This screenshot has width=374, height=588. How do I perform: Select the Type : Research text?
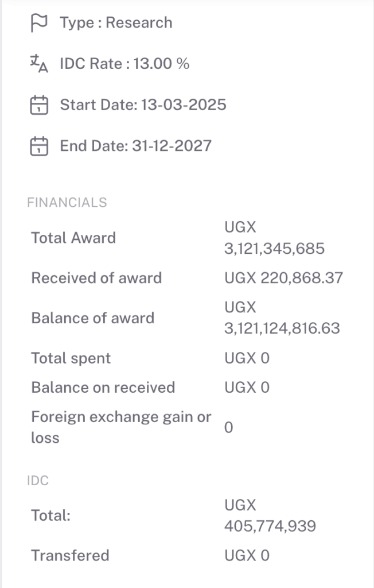(x=116, y=23)
